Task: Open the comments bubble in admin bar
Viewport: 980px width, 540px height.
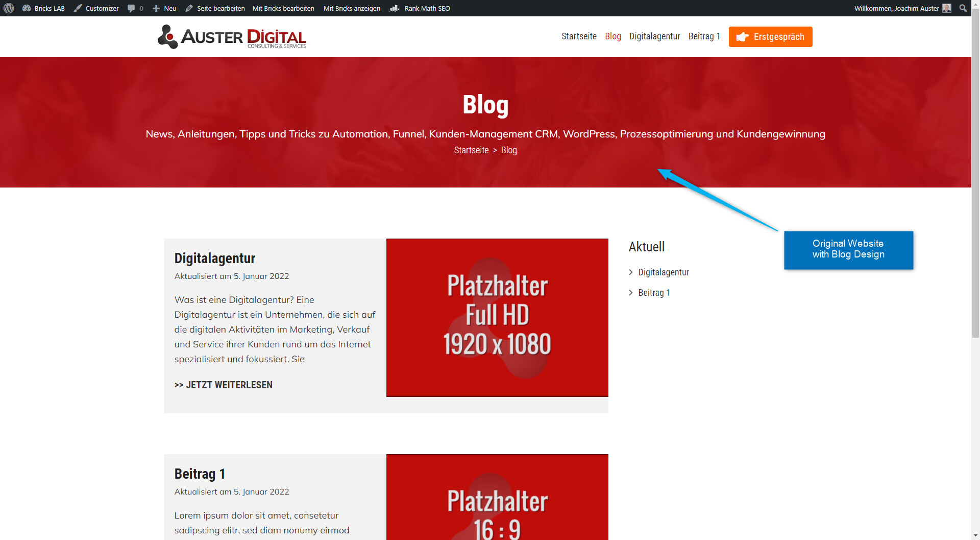Action: (135, 8)
